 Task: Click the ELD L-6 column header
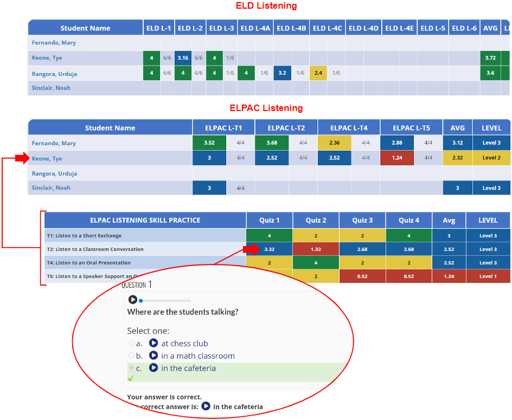[x=464, y=28]
